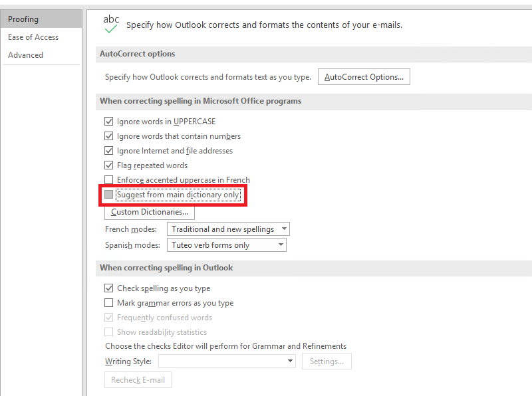Click the abc checkmark proofing icon
This screenshot has width=532, height=396.
pyautogui.click(x=111, y=24)
